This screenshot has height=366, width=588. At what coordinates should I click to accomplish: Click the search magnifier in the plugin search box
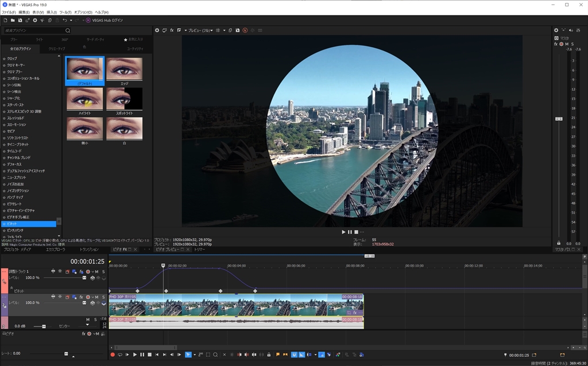pyautogui.click(x=68, y=30)
